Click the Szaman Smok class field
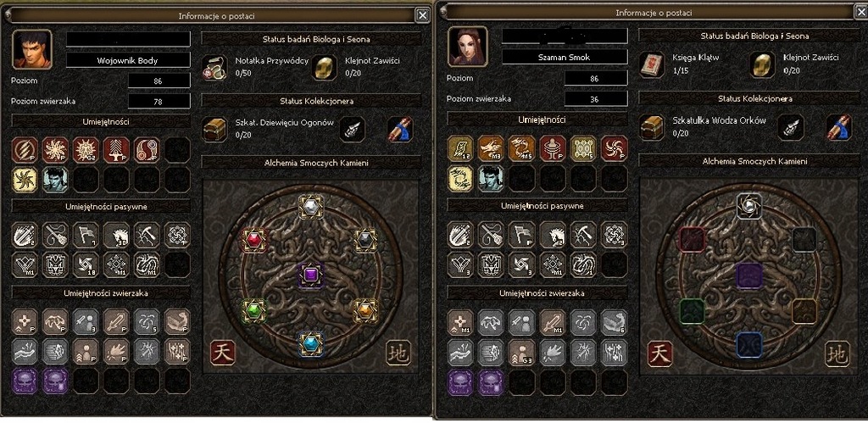868x423 pixels. (565, 57)
